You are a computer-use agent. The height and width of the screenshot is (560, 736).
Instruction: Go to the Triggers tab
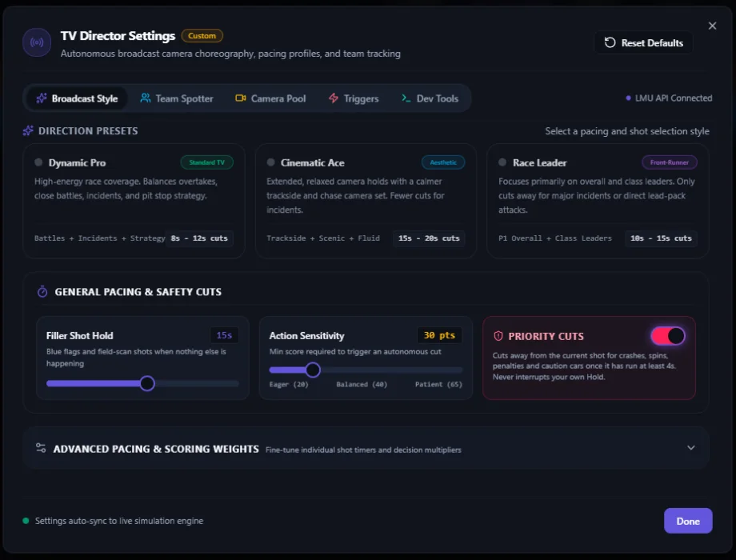point(354,98)
